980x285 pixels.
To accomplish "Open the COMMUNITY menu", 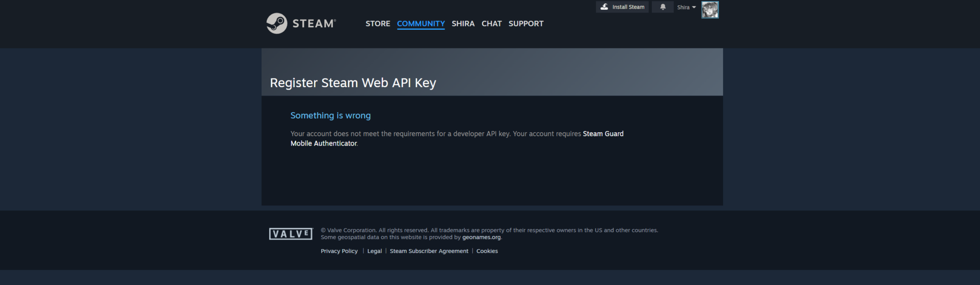I will pos(421,23).
